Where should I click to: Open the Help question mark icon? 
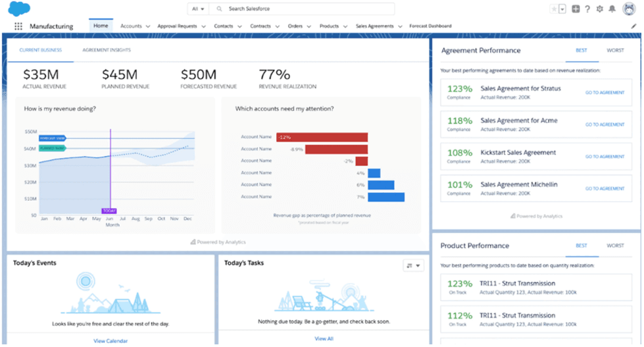[x=587, y=9]
